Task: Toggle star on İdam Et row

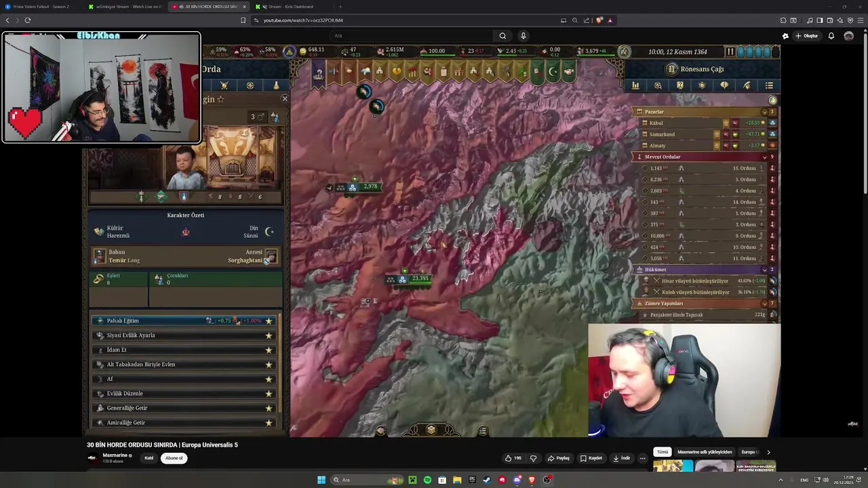Action: pyautogui.click(x=269, y=350)
